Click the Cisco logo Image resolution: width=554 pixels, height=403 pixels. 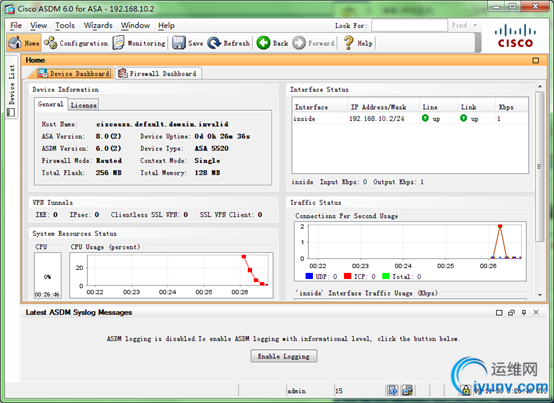(x=515, y=36)
